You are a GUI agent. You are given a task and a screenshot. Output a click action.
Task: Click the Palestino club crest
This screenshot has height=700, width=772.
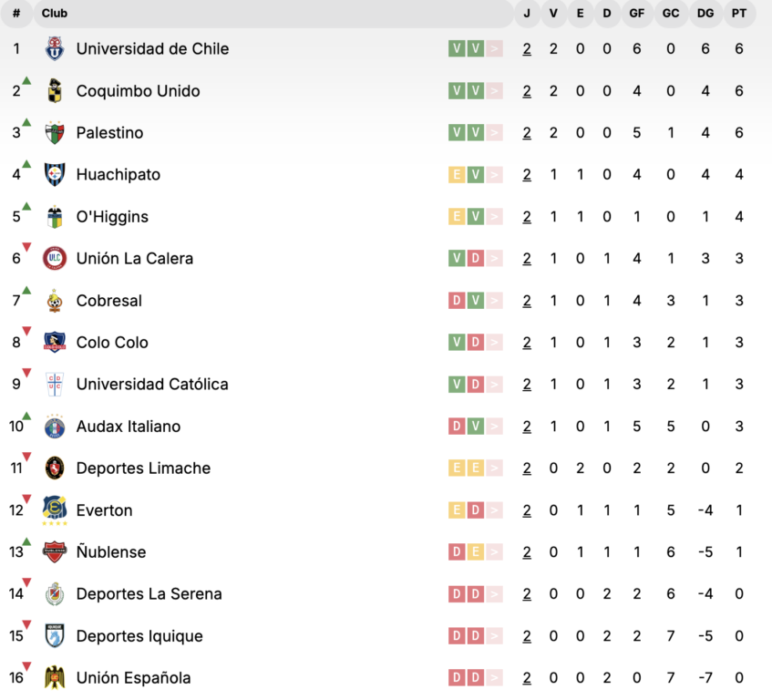click(55, 133)
